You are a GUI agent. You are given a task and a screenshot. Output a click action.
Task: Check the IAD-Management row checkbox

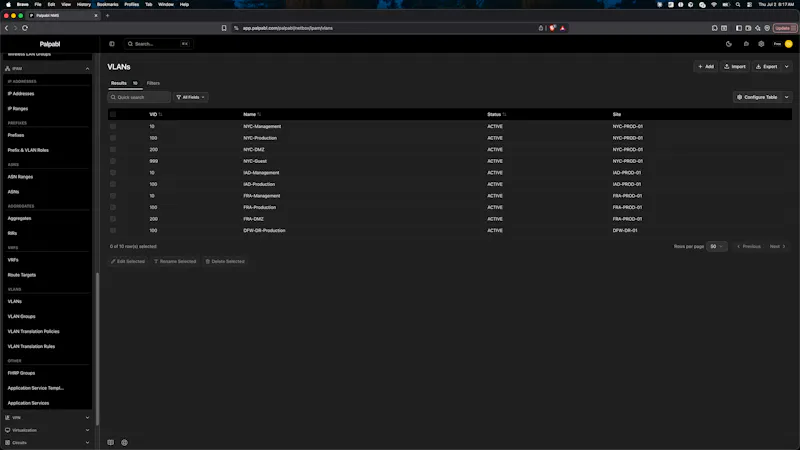pos(113,172)
